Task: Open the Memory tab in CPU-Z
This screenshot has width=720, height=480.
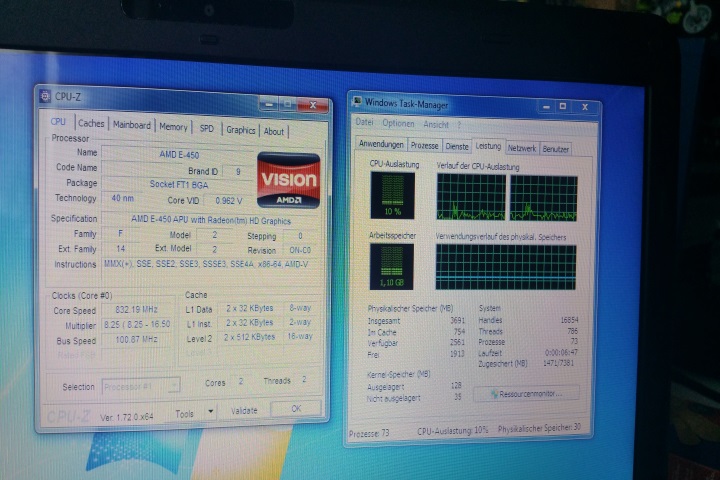Action: click(x=173, y=127)
